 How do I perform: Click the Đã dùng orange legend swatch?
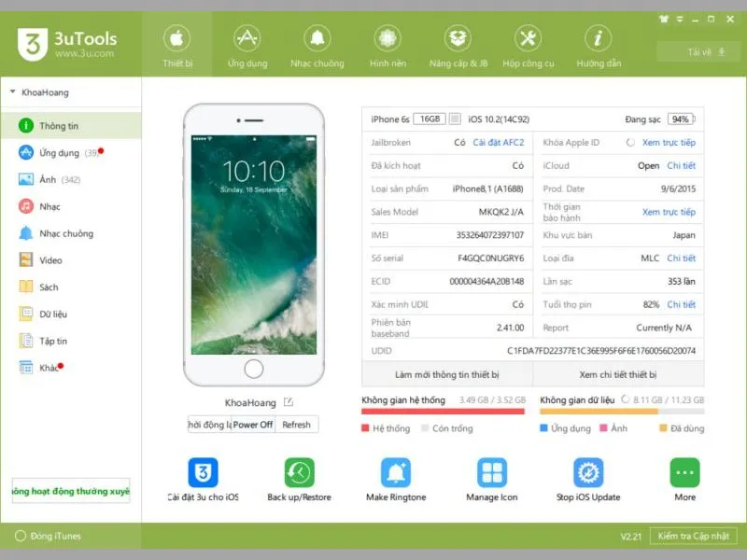(x=663, y=428)
